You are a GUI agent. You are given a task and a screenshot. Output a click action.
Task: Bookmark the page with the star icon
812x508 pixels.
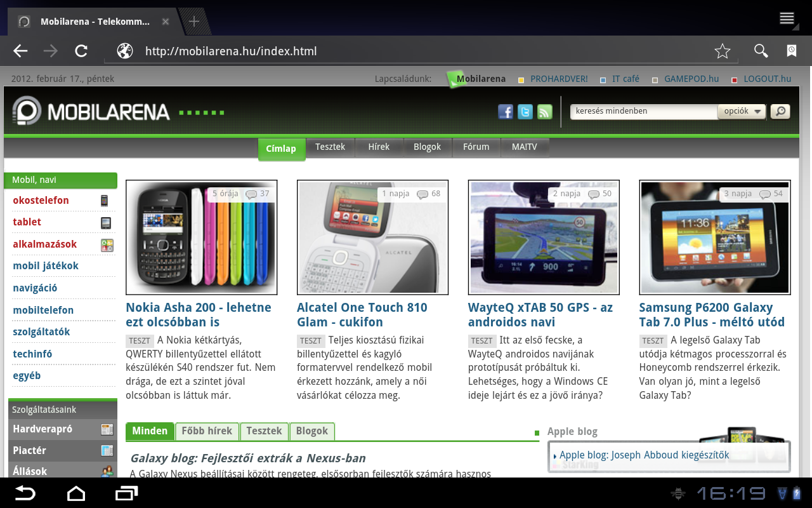pyautogui.click(x=723, y=51)
